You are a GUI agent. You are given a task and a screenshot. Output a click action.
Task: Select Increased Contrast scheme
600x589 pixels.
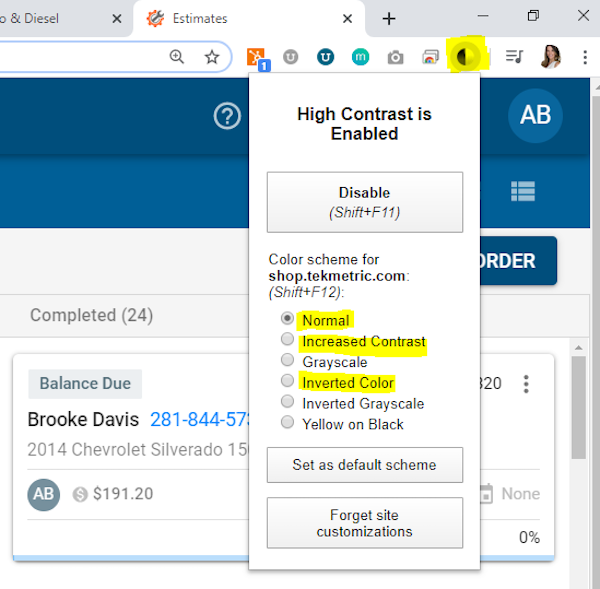(287, 339)
